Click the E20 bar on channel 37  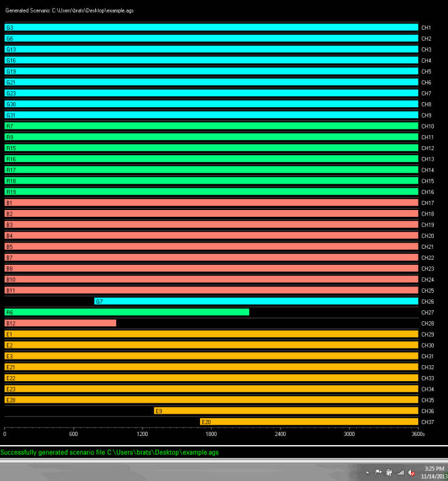[309, 422]
